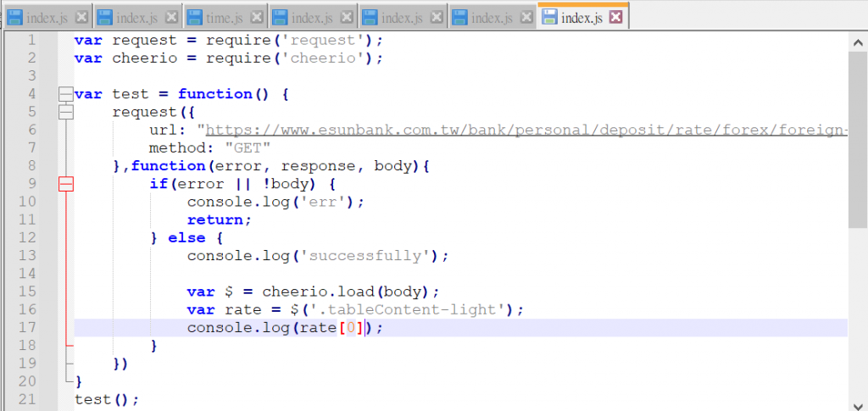The height and width of the screenshot is (411, 868).
Task: Click the 'successfully' string
Action: tap(370, 256)
